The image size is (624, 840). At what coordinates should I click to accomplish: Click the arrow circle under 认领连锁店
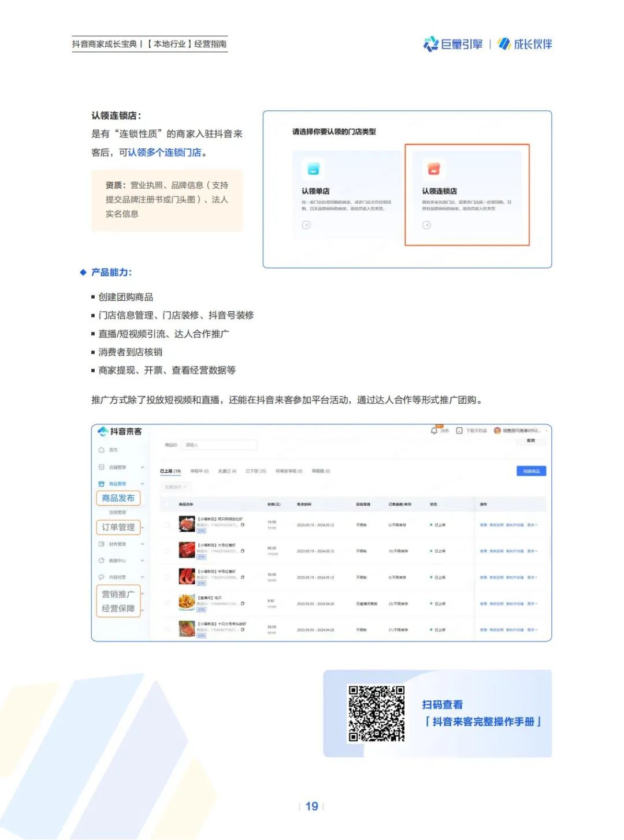click(x=426, y=225)
